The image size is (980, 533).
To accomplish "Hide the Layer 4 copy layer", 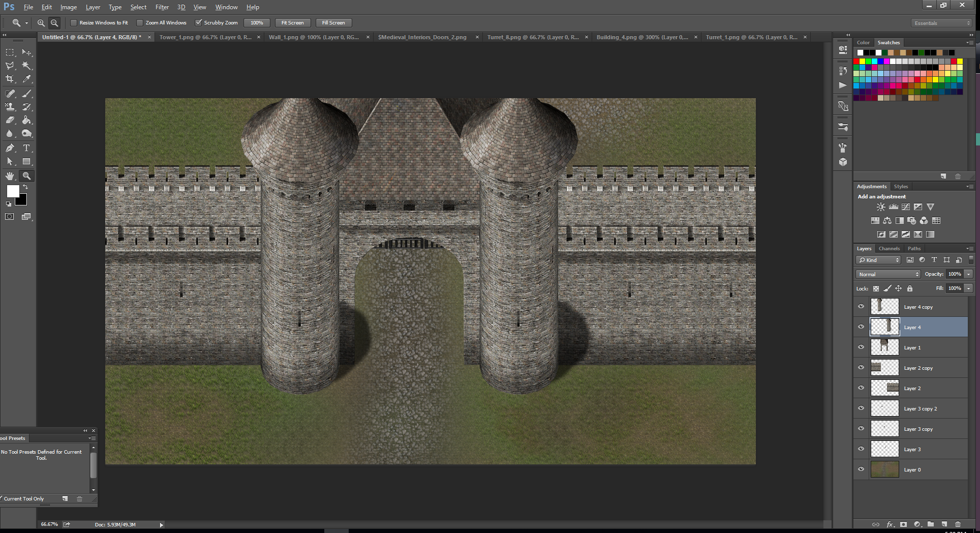I will click(x=861, y=307).
